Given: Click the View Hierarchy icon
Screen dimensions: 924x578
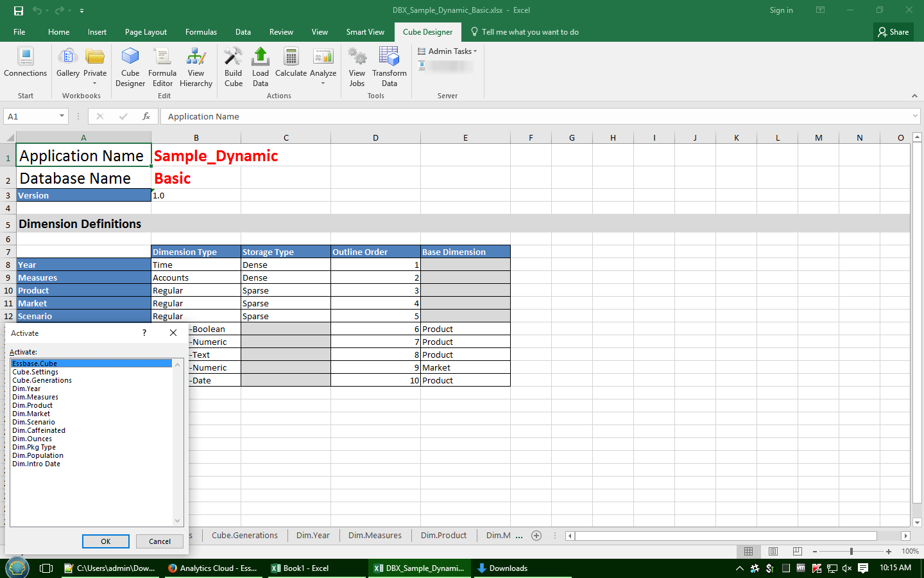Looking at the screenshot, I should (x=196, y=67).
